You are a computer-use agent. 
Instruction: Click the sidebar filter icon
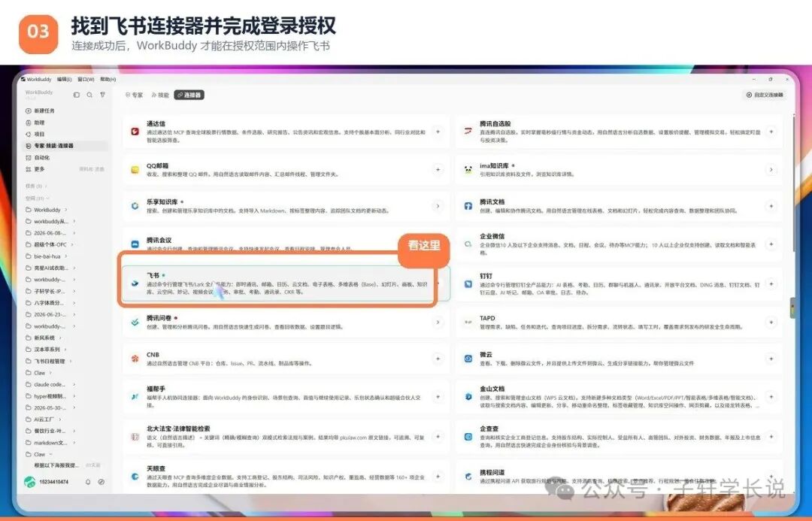[x=102, y=95]
